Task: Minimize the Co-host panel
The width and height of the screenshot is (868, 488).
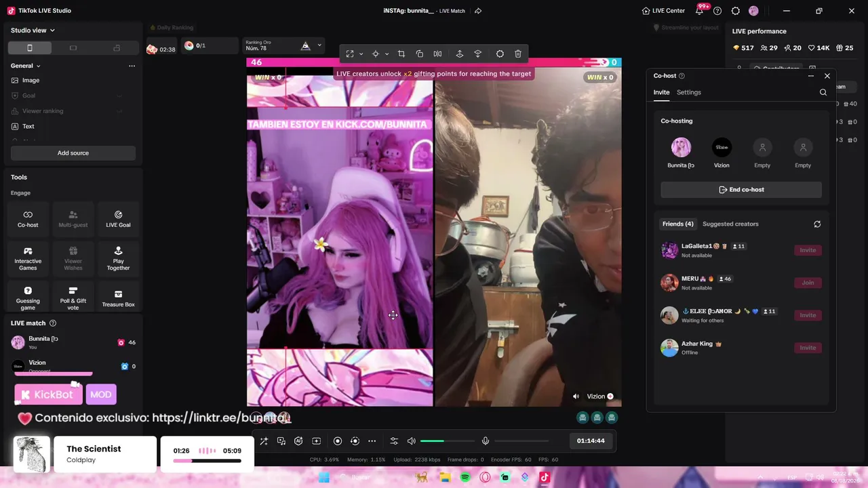Action: pyautogui.click(x=811, y=76)
